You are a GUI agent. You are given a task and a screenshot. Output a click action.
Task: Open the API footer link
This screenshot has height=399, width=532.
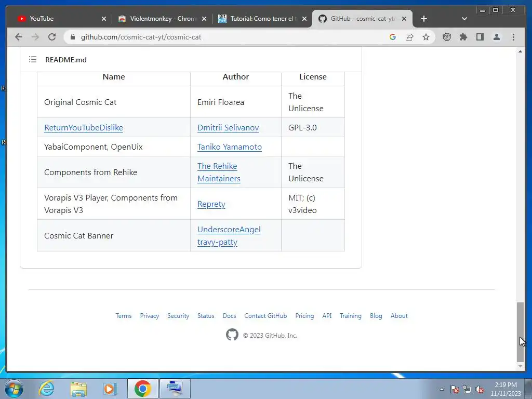coord(327,316)
